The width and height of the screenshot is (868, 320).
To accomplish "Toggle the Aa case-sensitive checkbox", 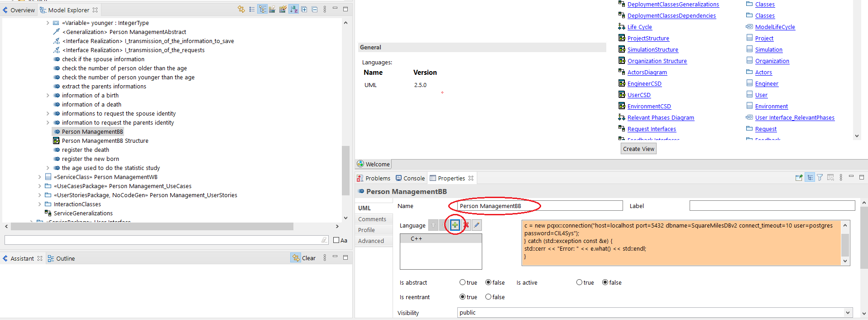I will coord(336,240).
